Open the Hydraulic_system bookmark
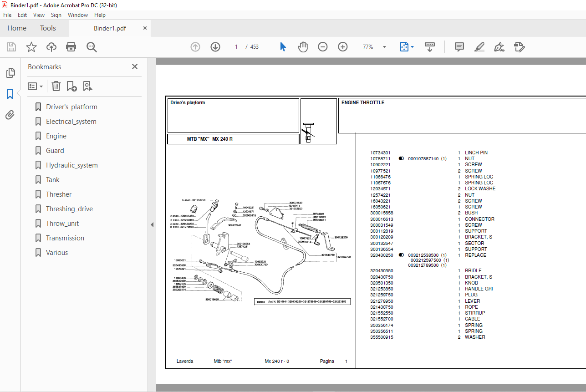586x392 pixels. click(72, 165)
